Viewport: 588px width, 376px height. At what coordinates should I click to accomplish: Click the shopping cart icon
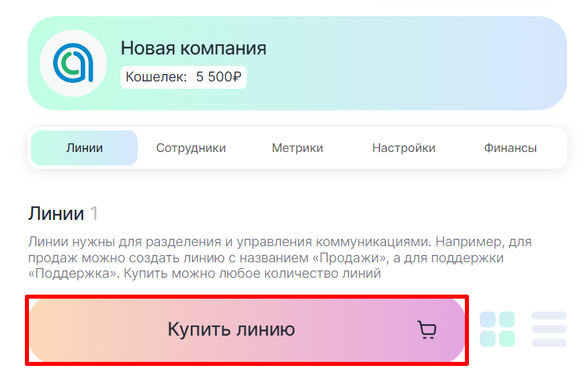(x=427, y=330)
